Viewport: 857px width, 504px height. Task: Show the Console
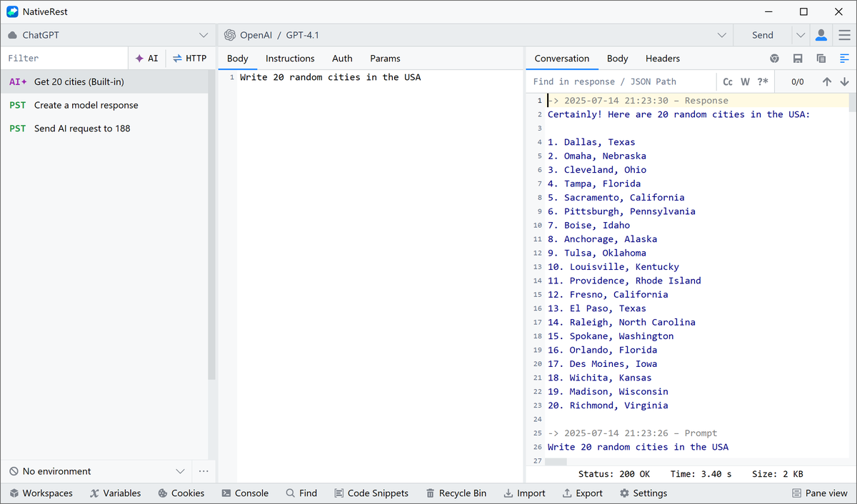(x=245, y=493)
